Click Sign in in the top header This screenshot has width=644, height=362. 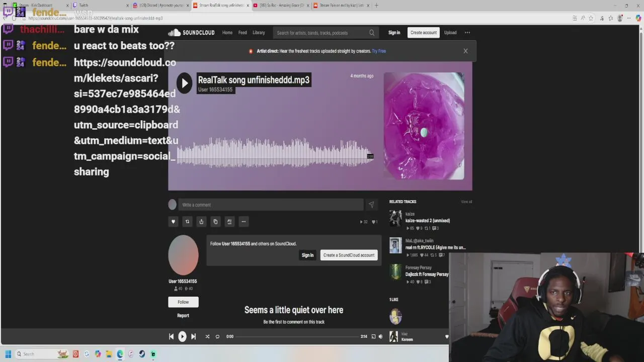(394, 33)
